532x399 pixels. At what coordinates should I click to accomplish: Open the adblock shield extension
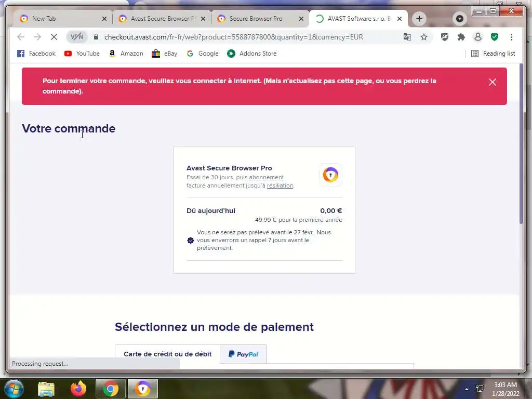tap(445, 37)
